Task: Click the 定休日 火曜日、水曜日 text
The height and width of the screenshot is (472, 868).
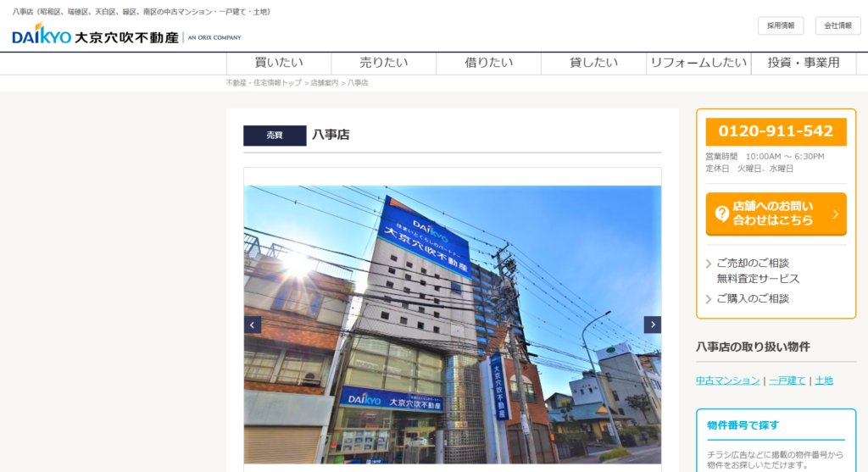Action: click(x=749, y=169)
